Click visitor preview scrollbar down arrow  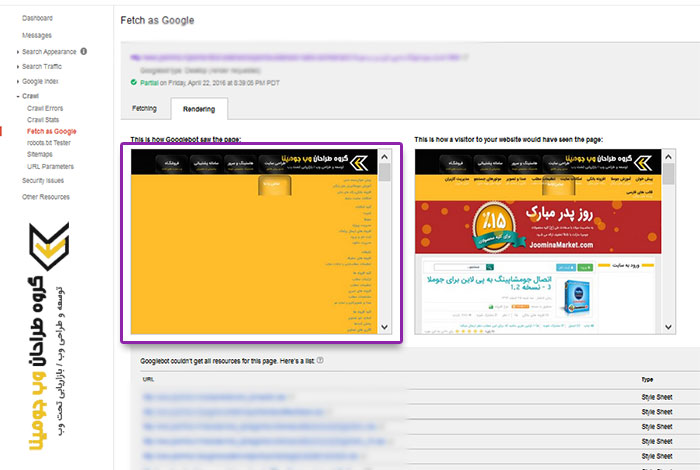click(668, 327)
